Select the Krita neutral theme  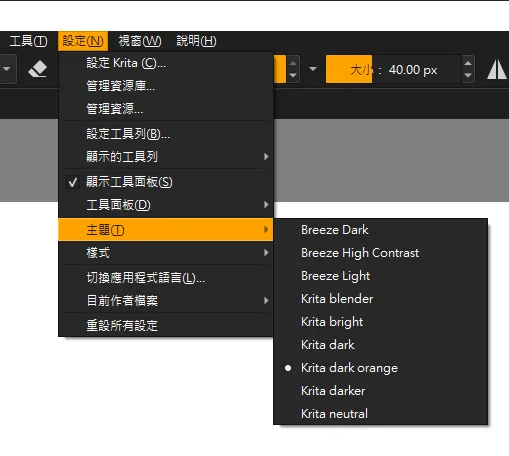tap(380, 414)
